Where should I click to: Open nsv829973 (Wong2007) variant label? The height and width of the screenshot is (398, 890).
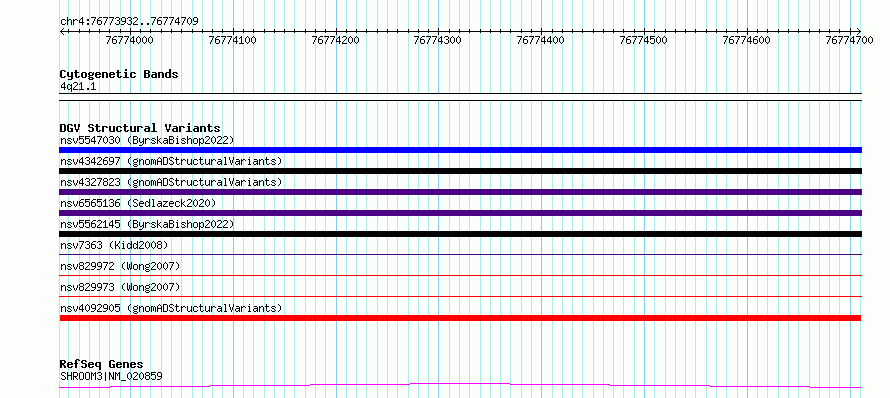tap(120, 287)
